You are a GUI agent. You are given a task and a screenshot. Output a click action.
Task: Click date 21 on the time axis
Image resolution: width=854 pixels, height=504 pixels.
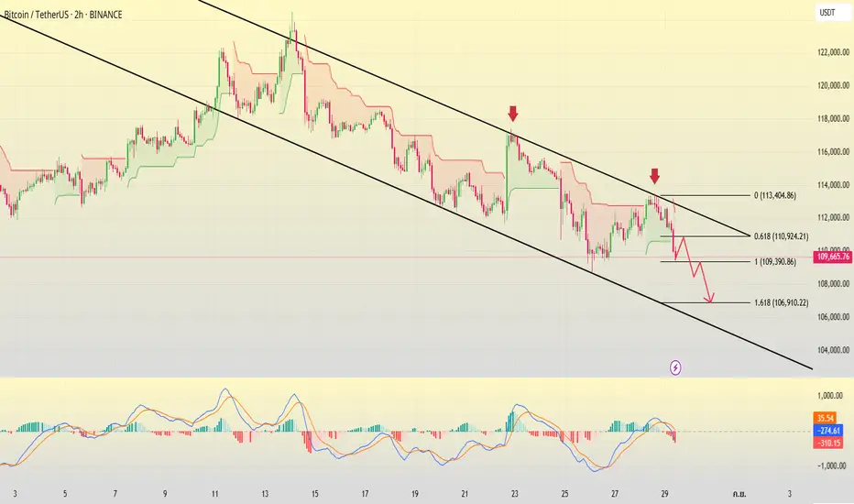pyautogui.click(x=465, y=494)
